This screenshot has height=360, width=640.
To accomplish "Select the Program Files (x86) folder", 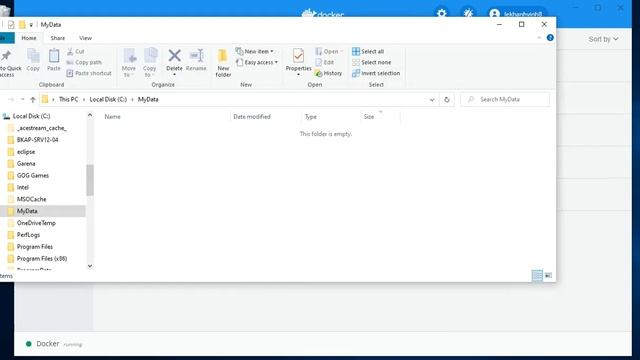I will tap(42, 258).
